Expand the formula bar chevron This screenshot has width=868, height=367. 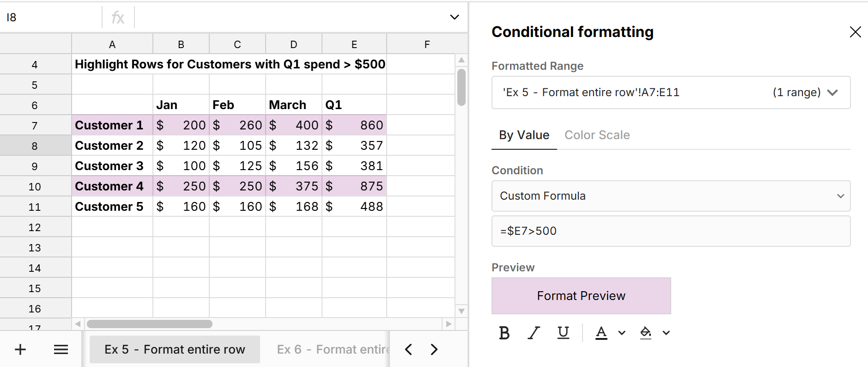click(x=454, y=17)
